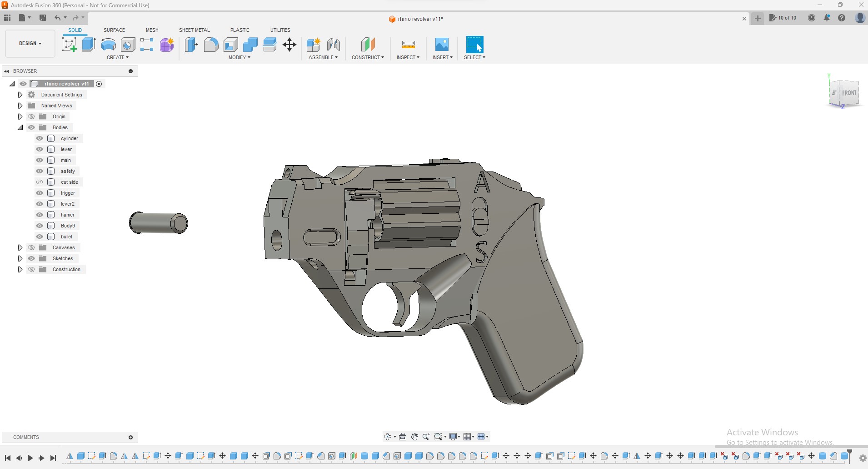Open the SURFACE ribbon tab
The height and width of the screenshot is (469, 868).
[x=114, y=30]
